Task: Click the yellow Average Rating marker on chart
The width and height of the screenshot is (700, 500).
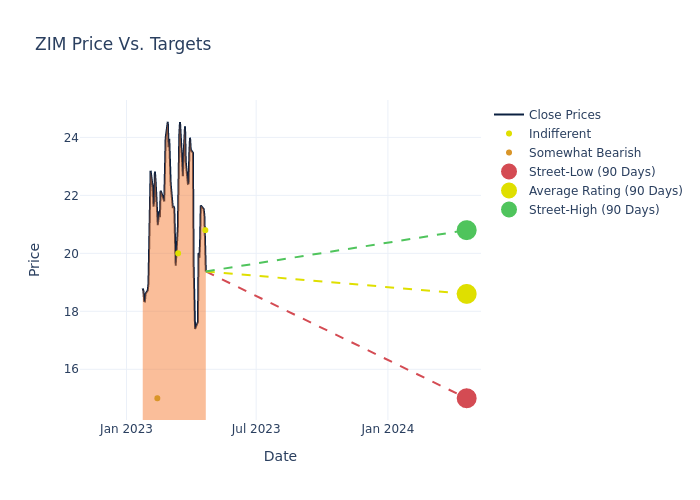Action: [x=466, y=294]
